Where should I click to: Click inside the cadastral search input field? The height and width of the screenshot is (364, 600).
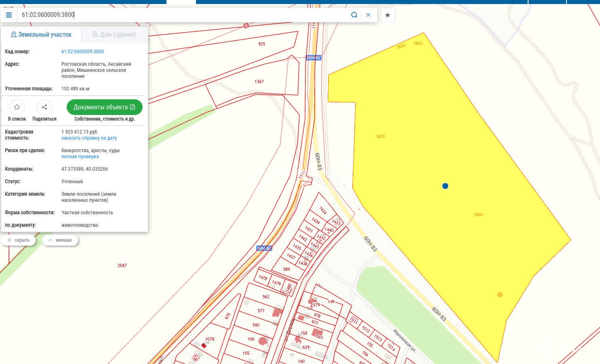(184, 15)
